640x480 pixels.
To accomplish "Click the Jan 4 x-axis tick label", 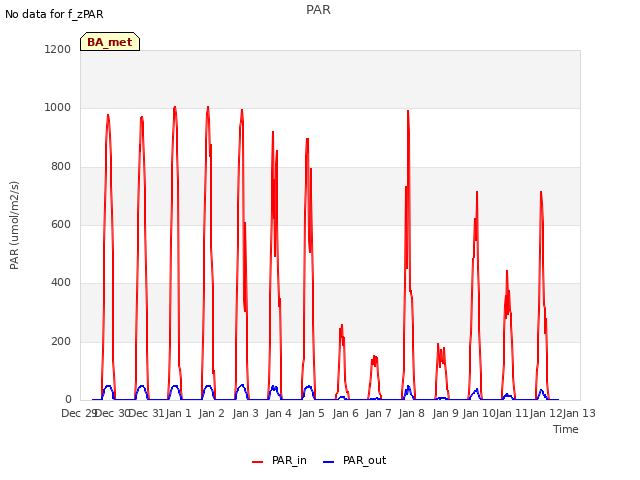I will tap(278, 413).
